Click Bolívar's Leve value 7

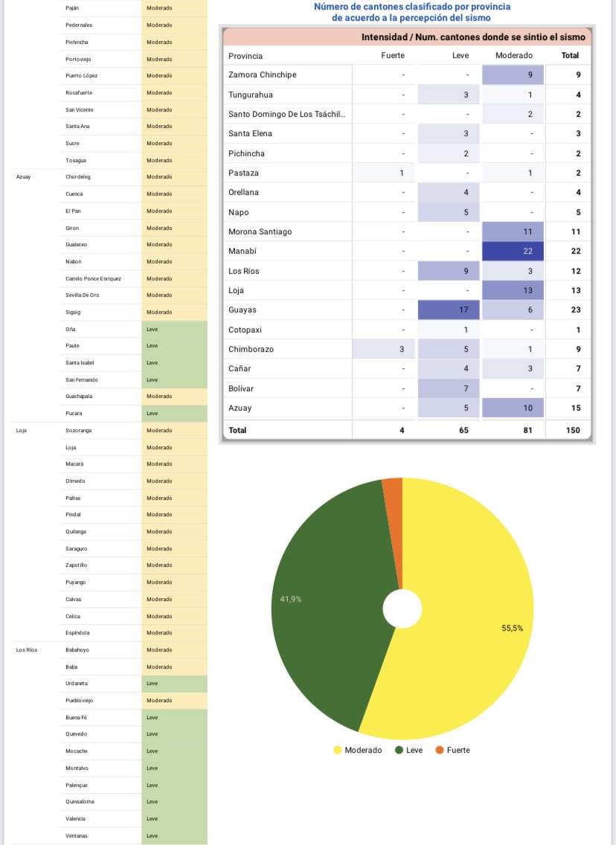[x=449, y=388]
